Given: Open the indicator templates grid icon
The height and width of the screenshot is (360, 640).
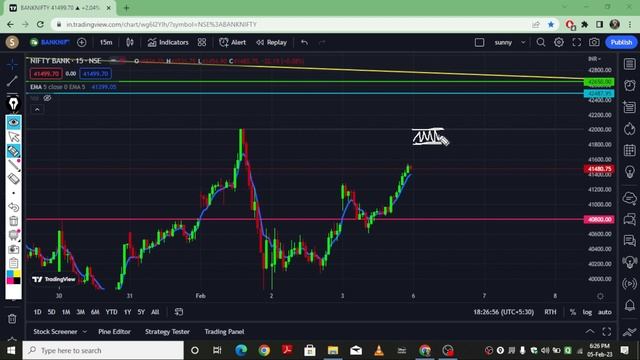Looking at the screenshot, I should point(202,42).
